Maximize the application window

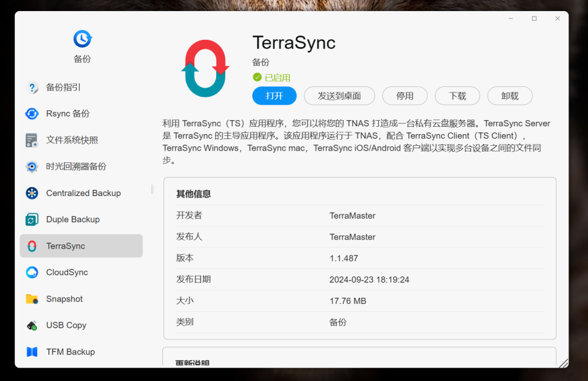[x=534, y=18]
